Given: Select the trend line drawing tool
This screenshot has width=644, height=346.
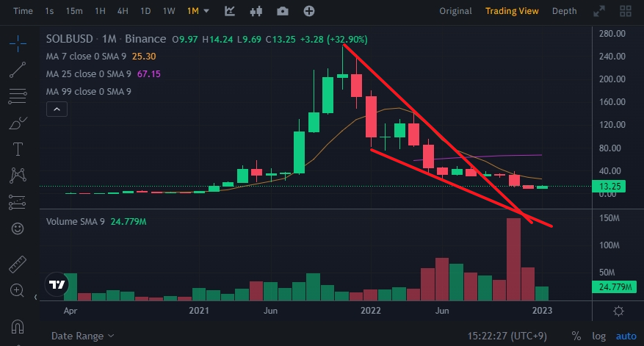Looking at the screenshot, I should pos(18,70).
